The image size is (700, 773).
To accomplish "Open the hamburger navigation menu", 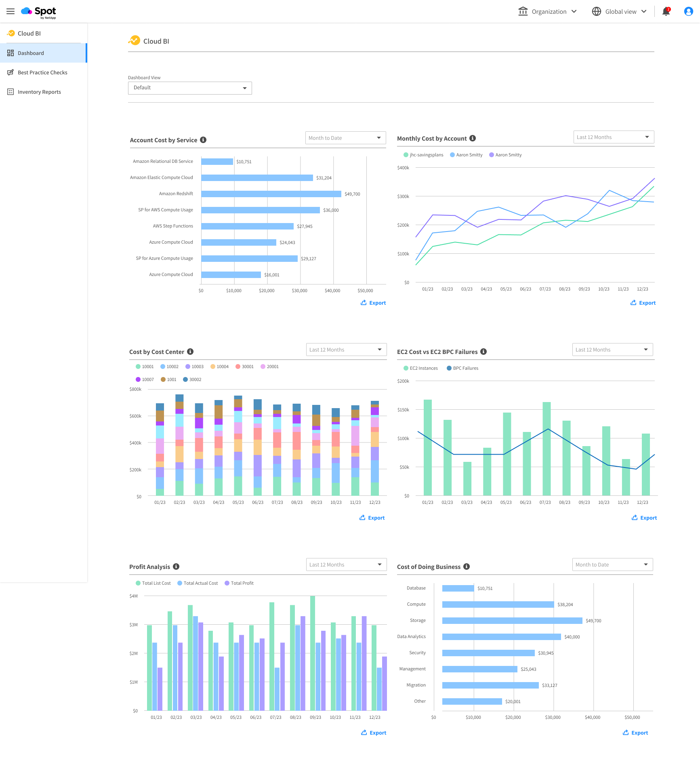I will [x=11, y=11].
